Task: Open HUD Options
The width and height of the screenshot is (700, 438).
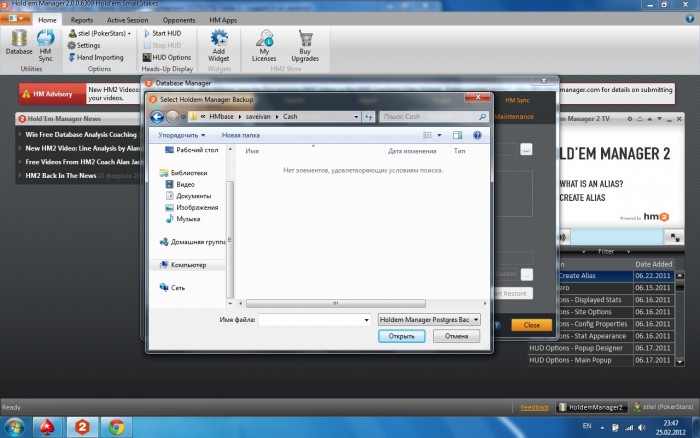Action: [x=167, y=57]
